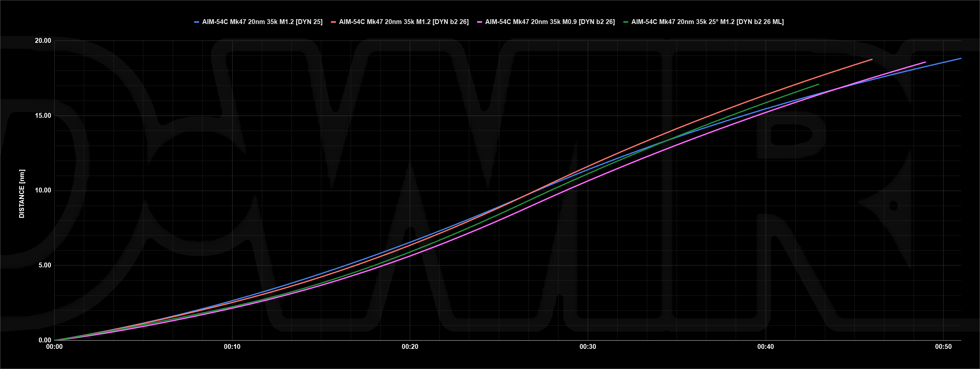Click the end point of the magenta curve
This screenshot has width=980, height=369.
(925, 62)
